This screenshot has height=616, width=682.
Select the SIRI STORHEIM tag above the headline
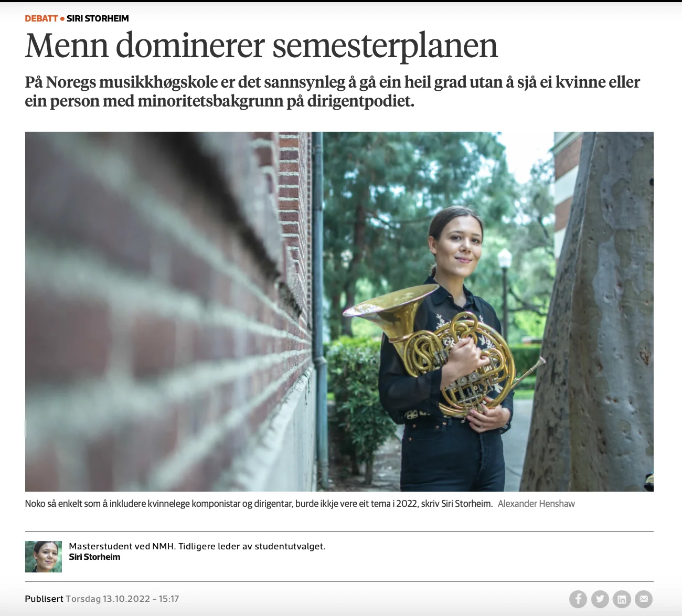pos(98,18)
